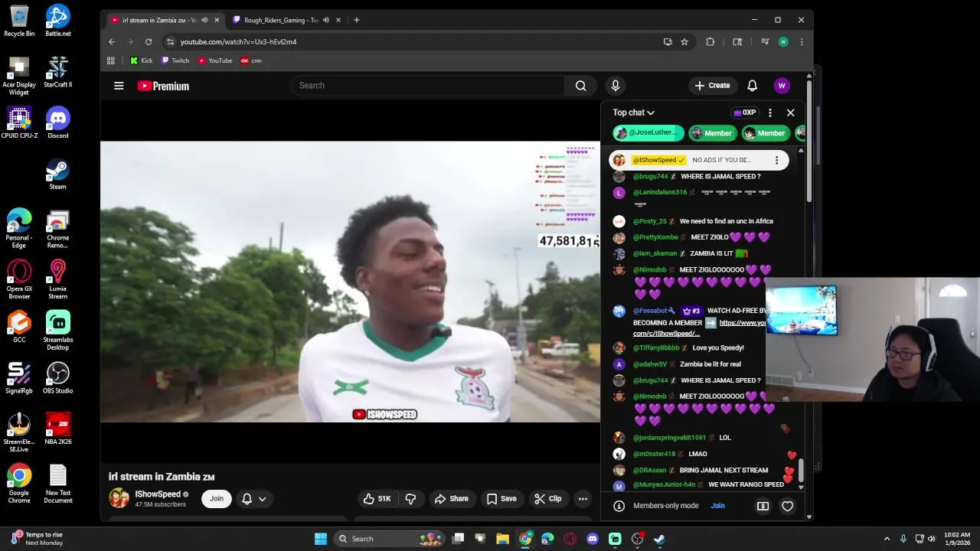
Task: Clip the video
Action: 547,499
